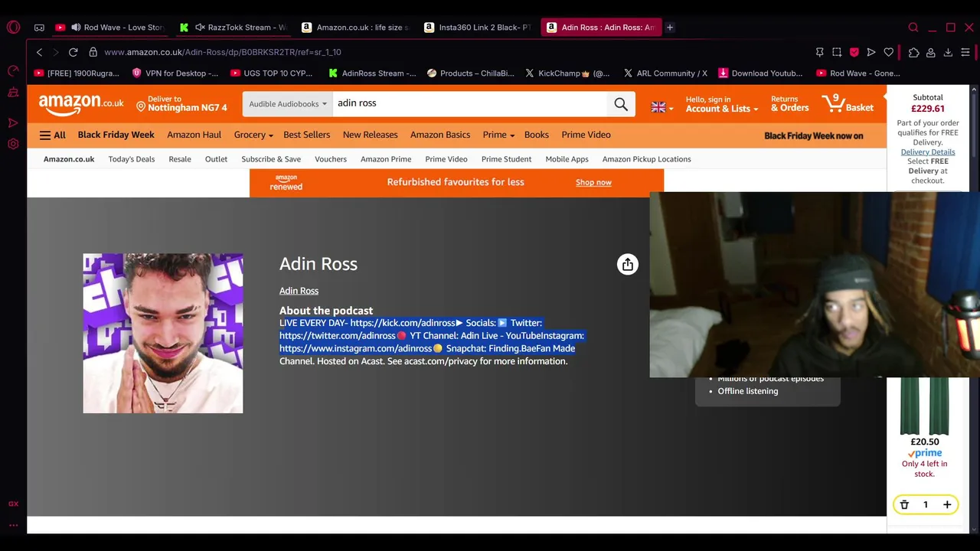Open the extensions cube icon
980x551 pixels.
[913, 52]
